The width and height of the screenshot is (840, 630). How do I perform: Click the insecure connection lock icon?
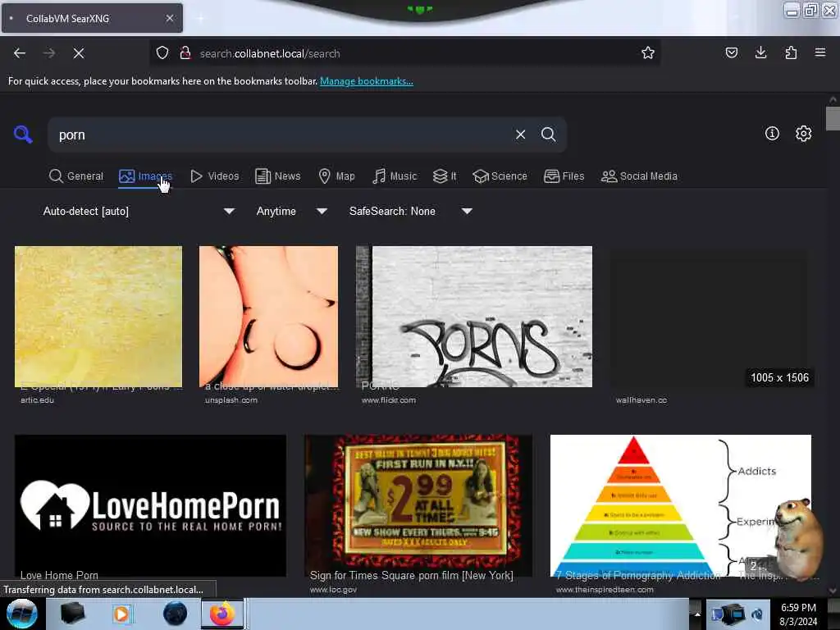tap(185, 52)
